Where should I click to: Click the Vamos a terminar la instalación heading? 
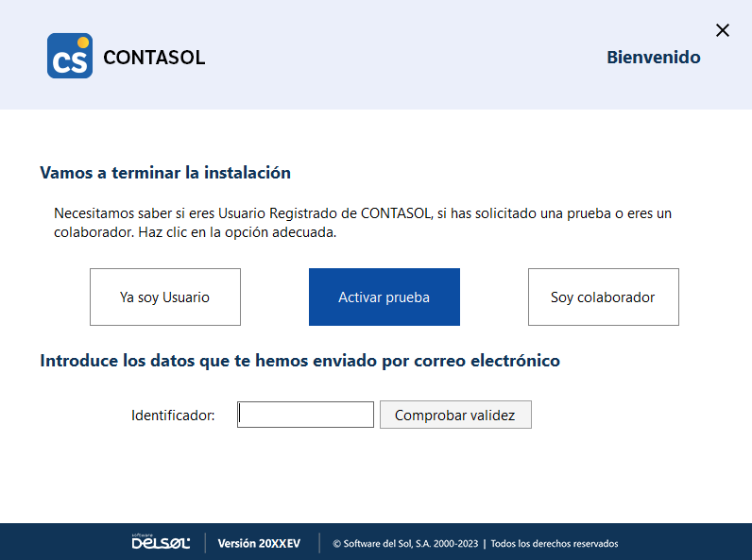[x=165, y=173]
